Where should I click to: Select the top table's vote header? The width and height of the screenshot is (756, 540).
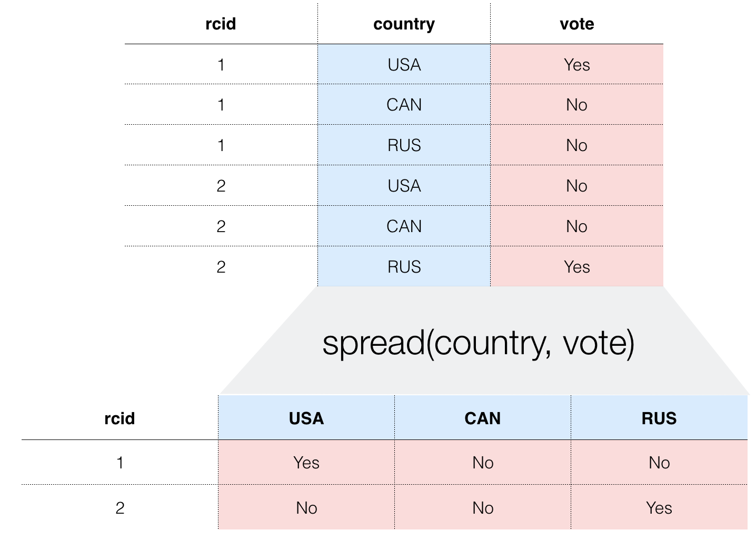(577, 24)
